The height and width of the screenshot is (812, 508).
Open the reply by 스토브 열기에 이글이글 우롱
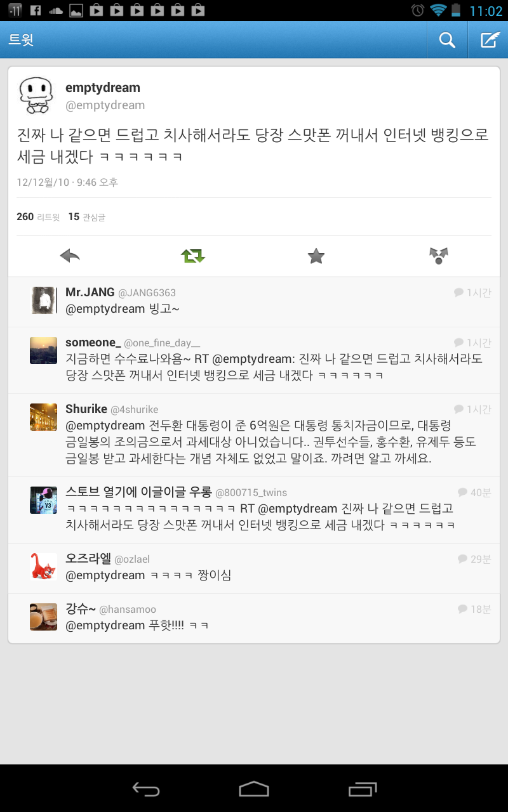[254, 510]
